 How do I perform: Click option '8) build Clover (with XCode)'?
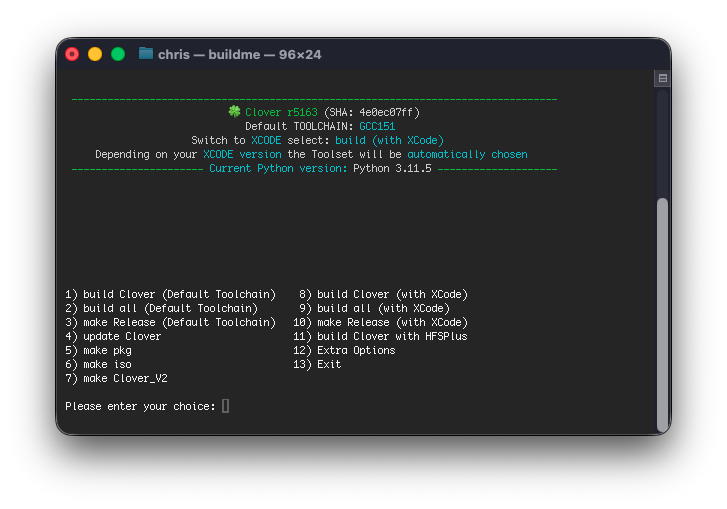(383, 294)
